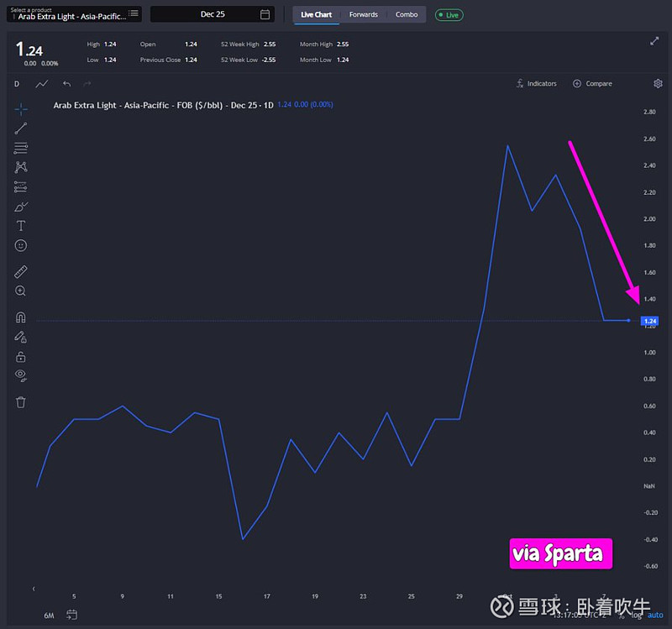Open the text annotation tool
Viewport: 672px width, 629px height.
pyautogui.click(x=21, y=226)
